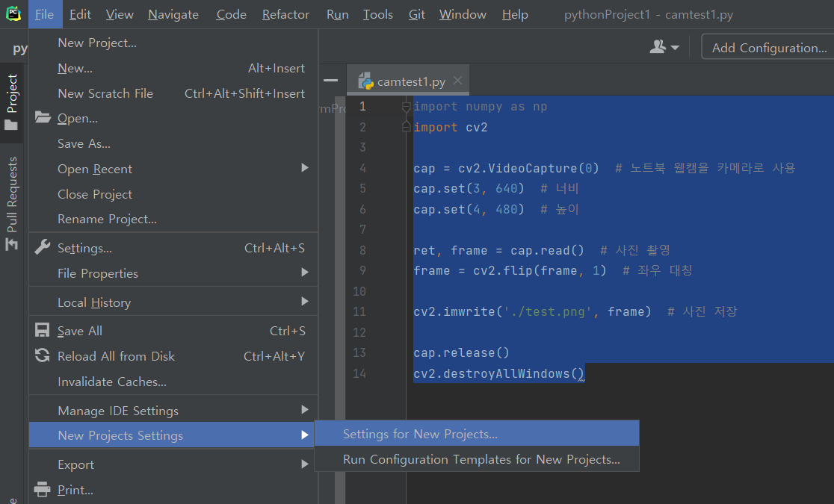Screen dimensions: 834x504
Task: Expand the New Projects Settings submenu arrow
Action: [x=305, y=435]
